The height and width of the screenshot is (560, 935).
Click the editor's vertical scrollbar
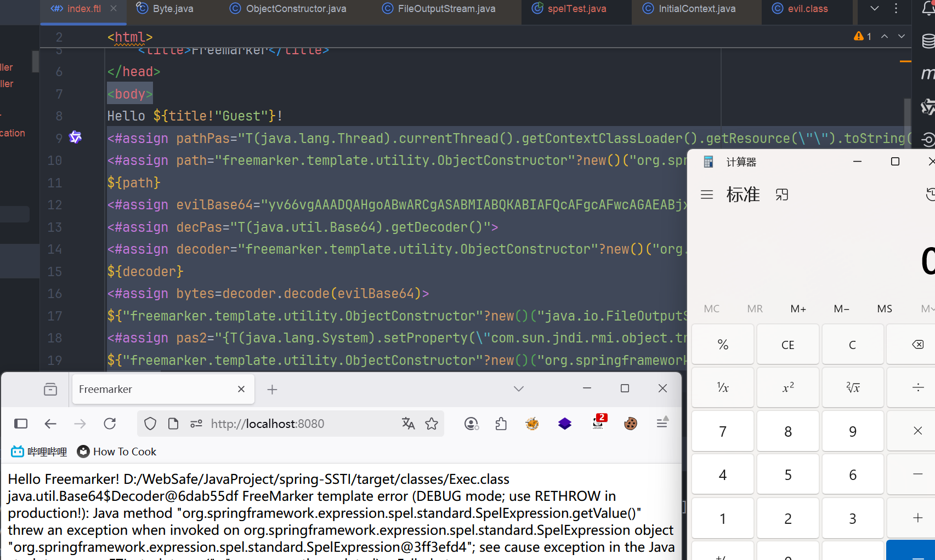coord(908,123)
